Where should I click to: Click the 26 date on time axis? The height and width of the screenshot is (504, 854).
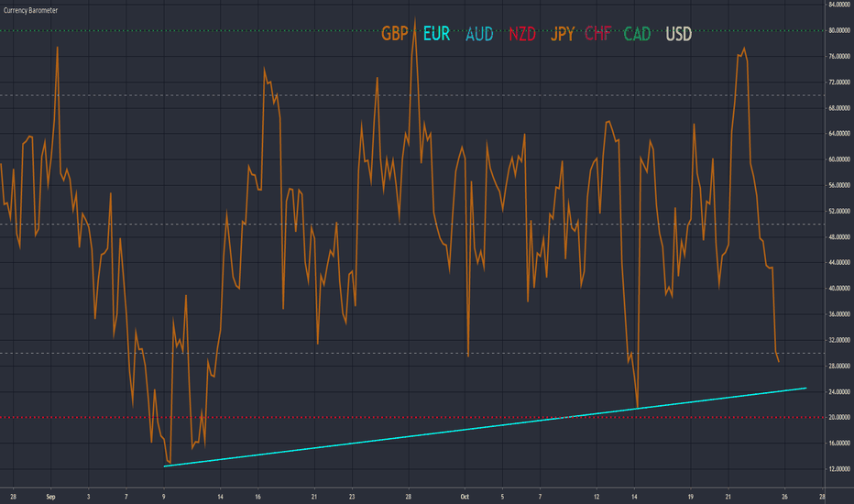tap(785, 497)
